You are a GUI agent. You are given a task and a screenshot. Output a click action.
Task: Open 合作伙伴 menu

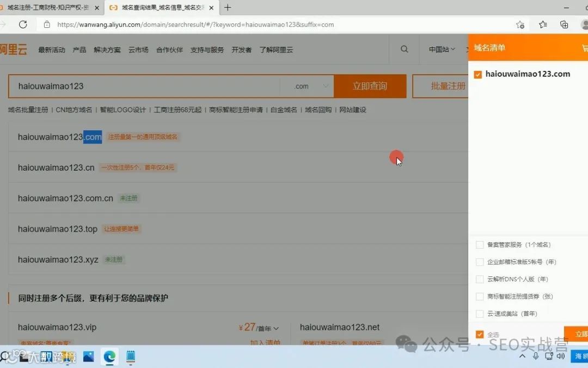[x=169, y=50]
